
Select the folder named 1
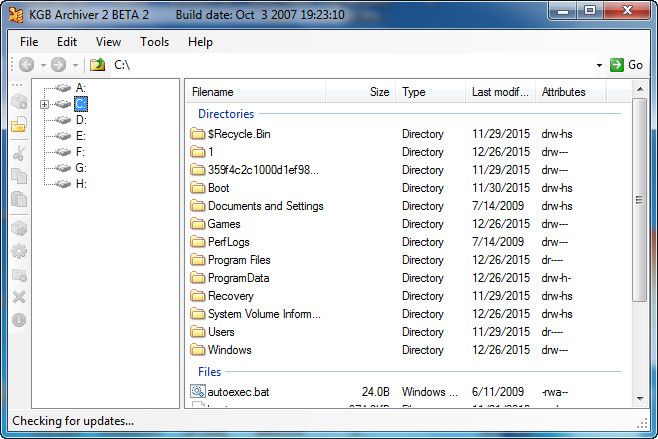tap(211, 152)
